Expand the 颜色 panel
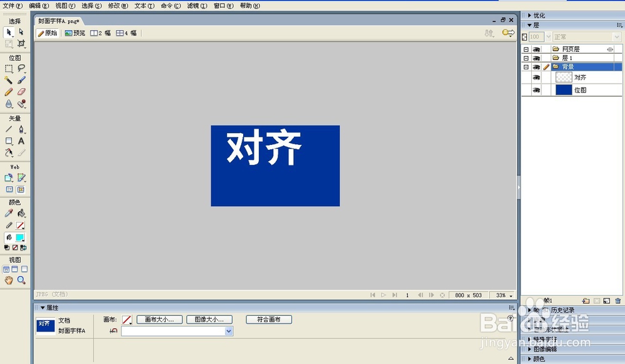The width and height of the screenshot is (625, 364). point(530,359)
